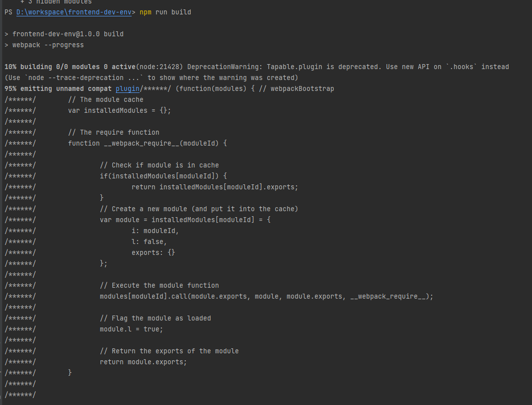Screen dimensions: 532x405
Task: Click 'exports: {}' line
Action: 153,252
